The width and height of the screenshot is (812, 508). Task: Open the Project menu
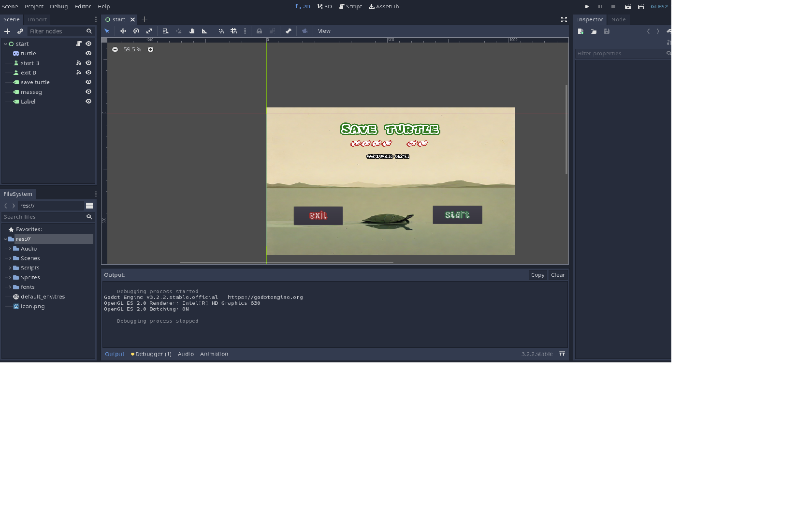[34, 7]
